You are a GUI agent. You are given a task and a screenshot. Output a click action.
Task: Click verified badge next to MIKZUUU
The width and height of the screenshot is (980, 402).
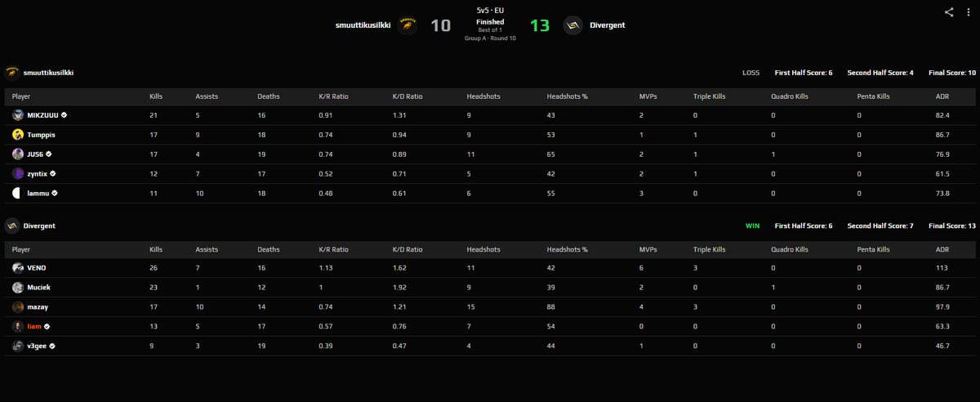(x=63, y=115)
